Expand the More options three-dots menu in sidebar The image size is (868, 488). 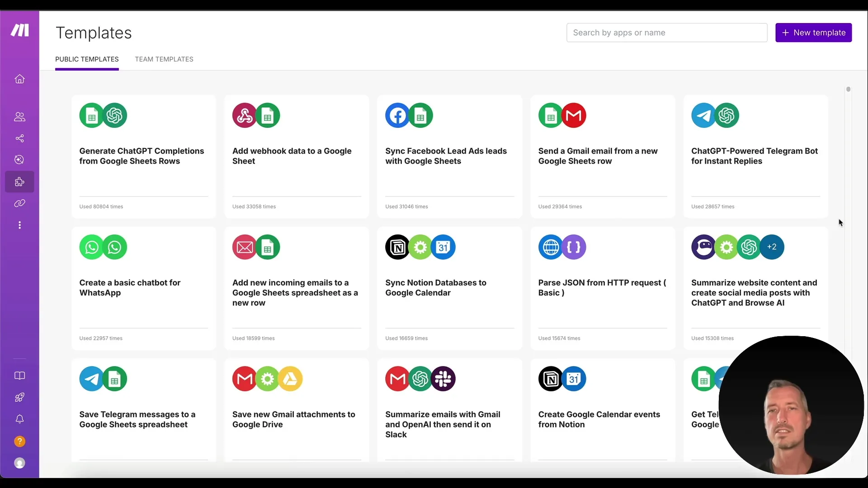coord(19,225)
